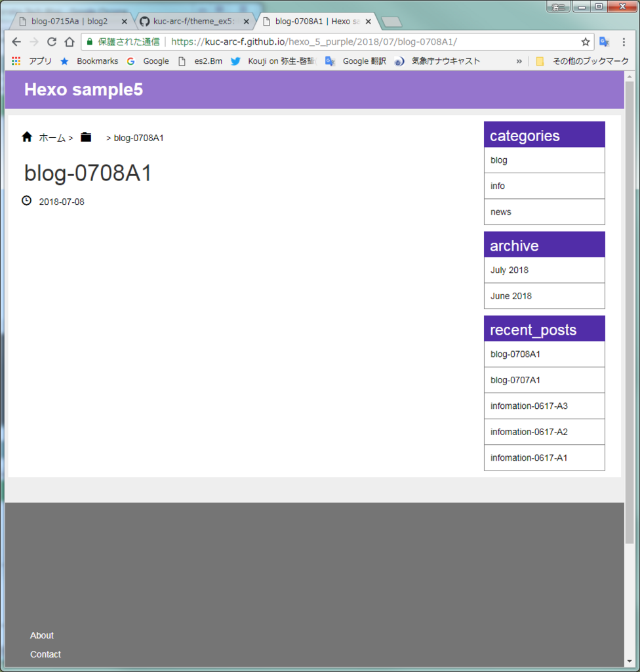Go back with the browser back arrow
The height and width of the screenshot is (672, 640).
point(16,41)
